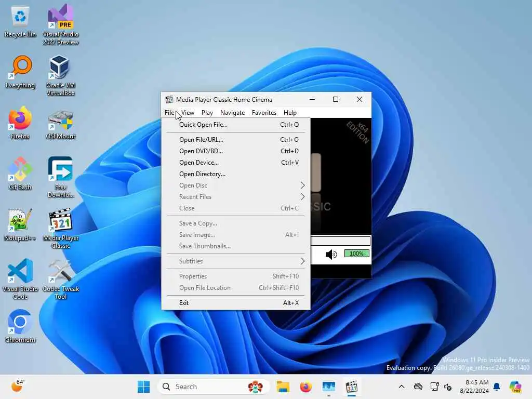
Task: Select the Notepad++ desktop shortcut
Action: (20, 224)
